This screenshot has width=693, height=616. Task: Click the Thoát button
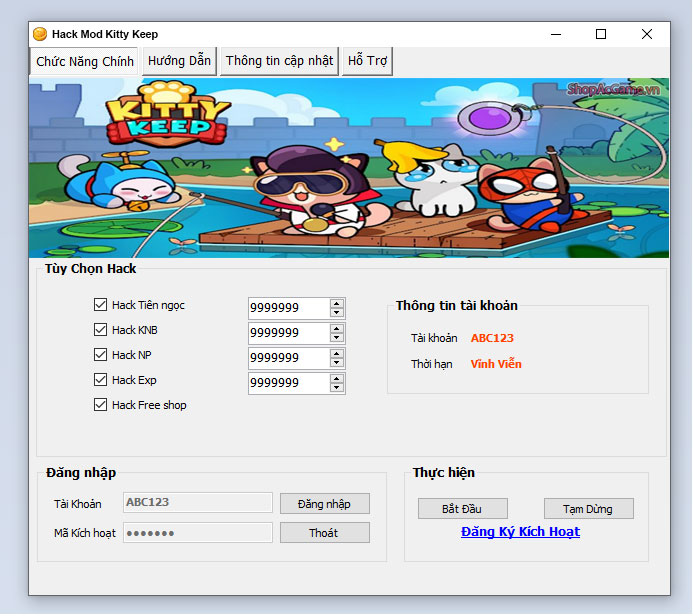(x=324, y=533)
